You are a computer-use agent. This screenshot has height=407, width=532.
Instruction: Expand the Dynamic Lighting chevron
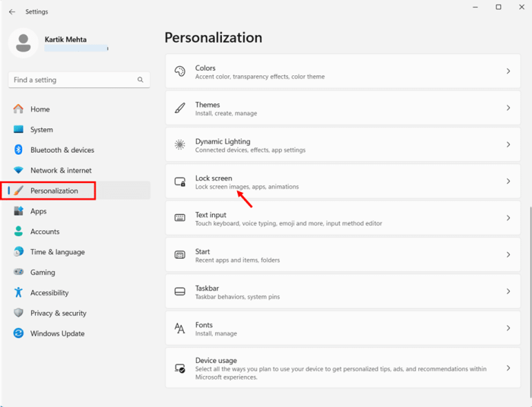click(508, 145)
